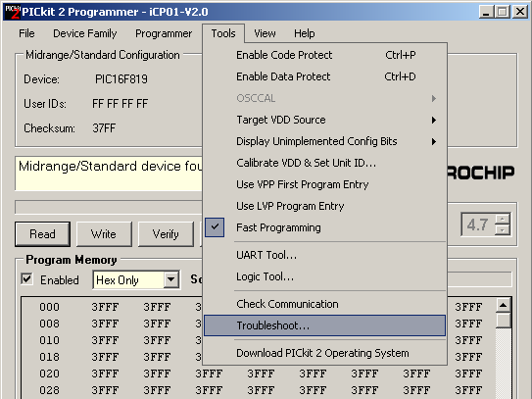This screenshot has height=399, width=532.
Task: Click address 028 in program memory
Action: coord(50,390)
